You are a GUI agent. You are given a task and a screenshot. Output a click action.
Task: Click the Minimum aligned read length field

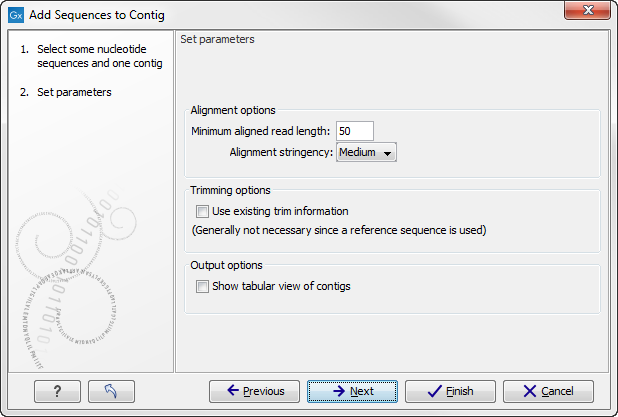tap(355, 131)
